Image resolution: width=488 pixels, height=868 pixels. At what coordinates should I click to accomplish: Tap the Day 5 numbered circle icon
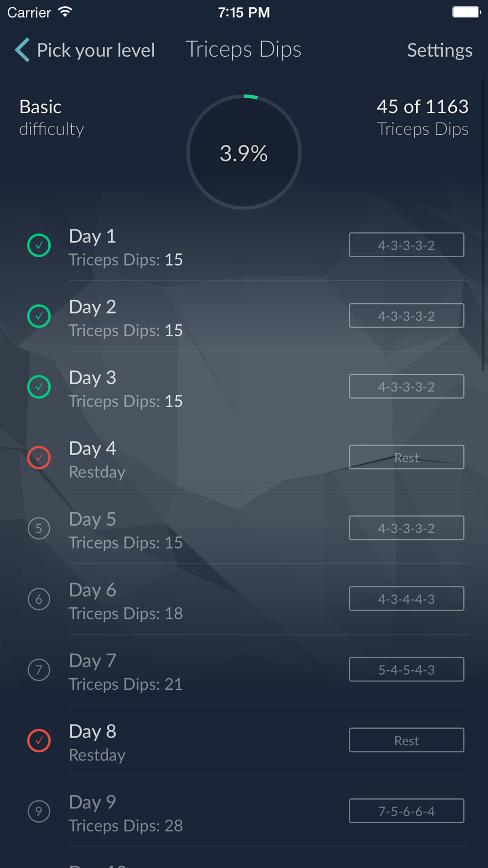[39, 528]
